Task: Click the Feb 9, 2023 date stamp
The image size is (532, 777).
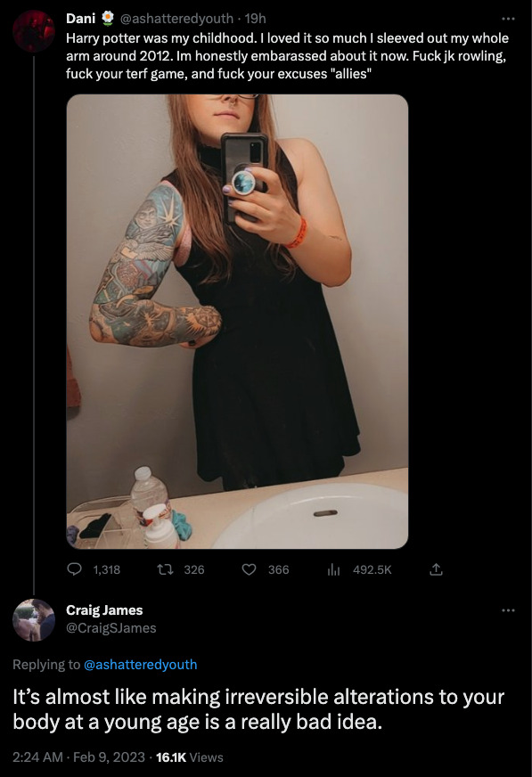Action: (109, 757)
